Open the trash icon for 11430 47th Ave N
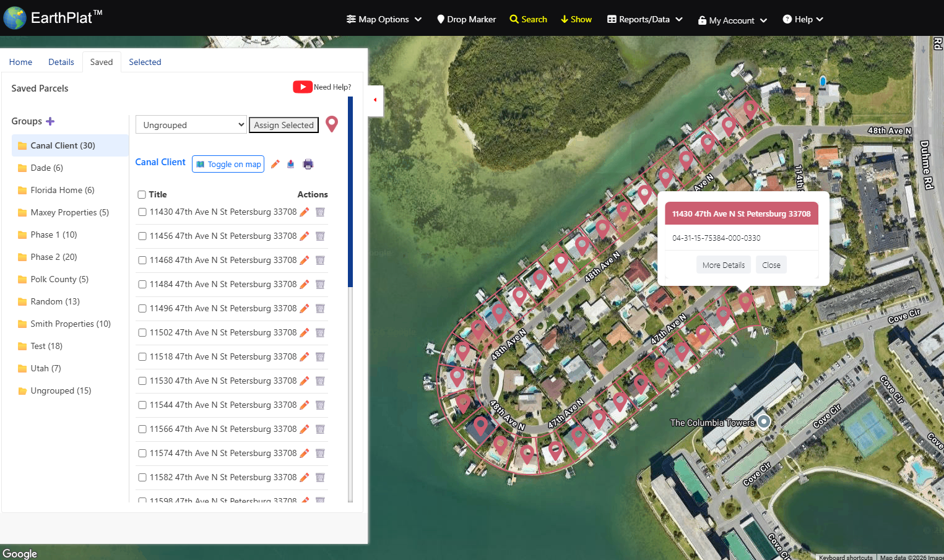 pos(320,212)
